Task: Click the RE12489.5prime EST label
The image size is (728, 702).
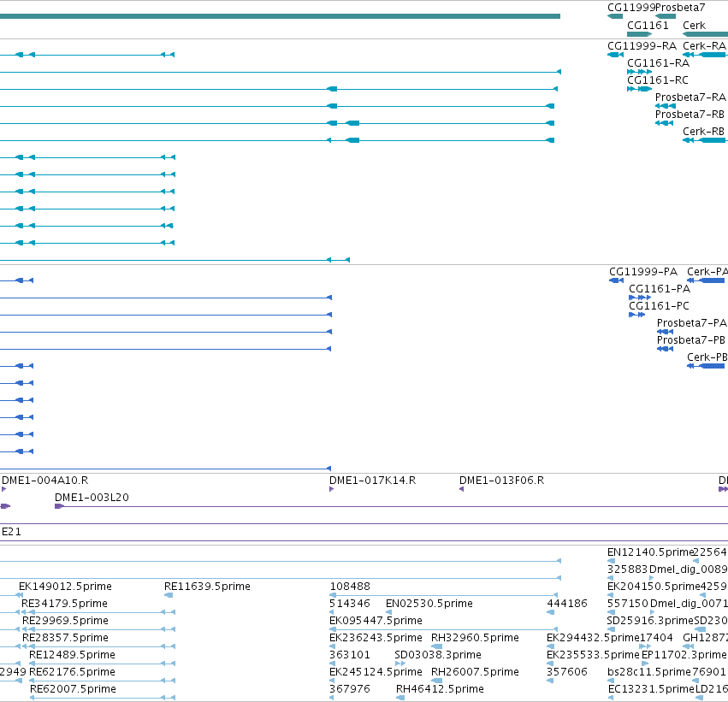Action: (x=73, y=655)
